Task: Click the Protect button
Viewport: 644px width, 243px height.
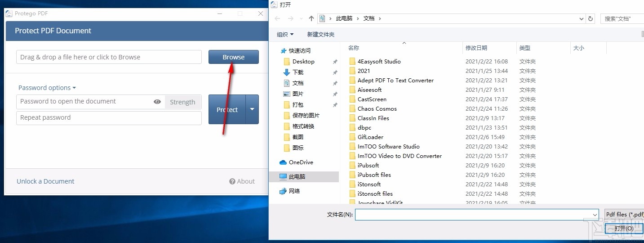Action: coord(227,109)
